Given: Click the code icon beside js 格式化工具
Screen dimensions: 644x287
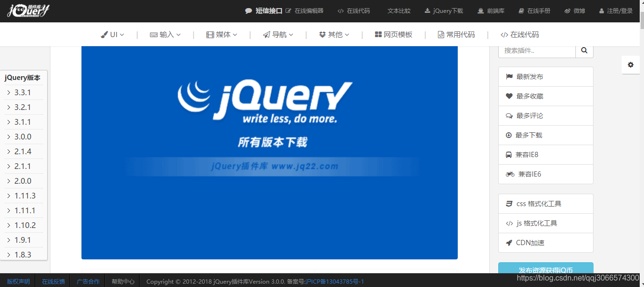Looking at the screenshot, I should (x=509, y=223).
